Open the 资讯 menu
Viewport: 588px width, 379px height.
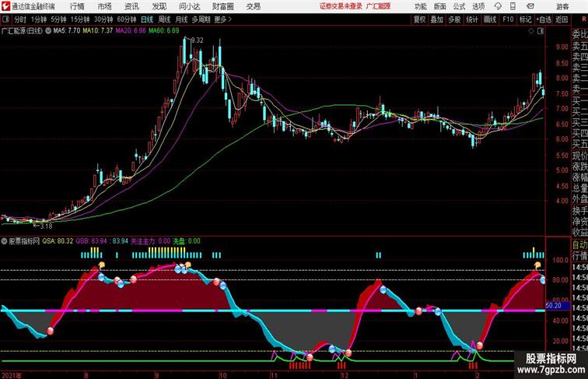pos(131,6)
